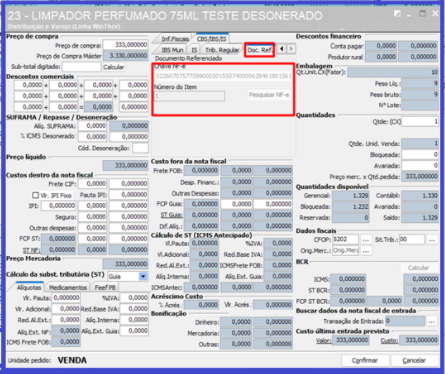445x374 pixels.
Task: Click the Bloqueada quantity field
Action: click(420, 155)
